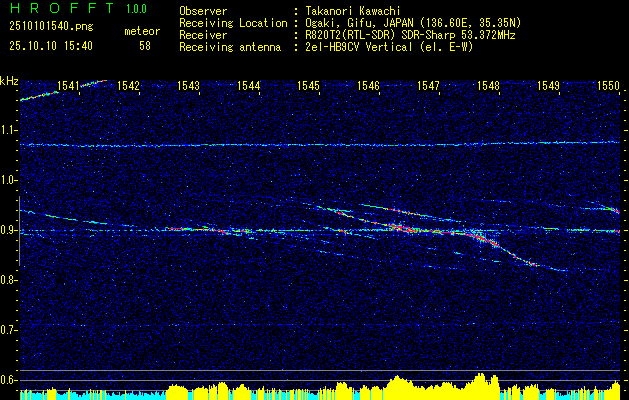Click the meteor count value 58

pyautogui.click(x=145, y=46)
